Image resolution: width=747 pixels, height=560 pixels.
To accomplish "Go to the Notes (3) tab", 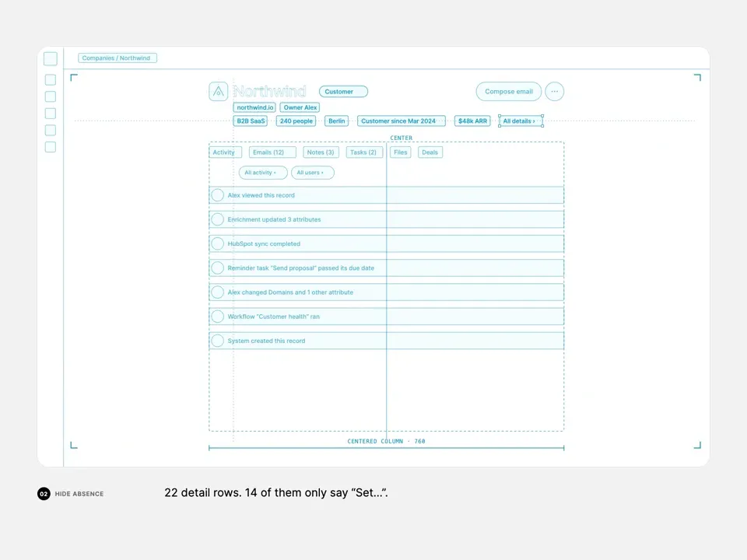I will (x=321, y=152).
